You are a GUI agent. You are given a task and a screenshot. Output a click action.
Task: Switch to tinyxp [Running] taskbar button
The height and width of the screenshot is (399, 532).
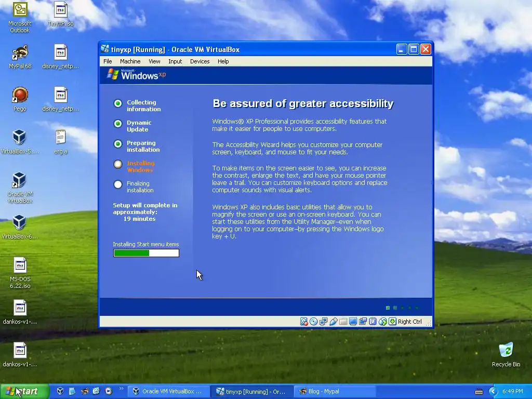[252, 392]
